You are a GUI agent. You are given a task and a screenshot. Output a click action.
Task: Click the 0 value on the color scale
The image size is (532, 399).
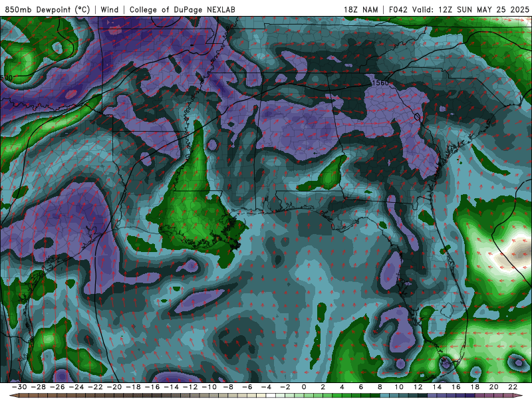click(304, 387)
